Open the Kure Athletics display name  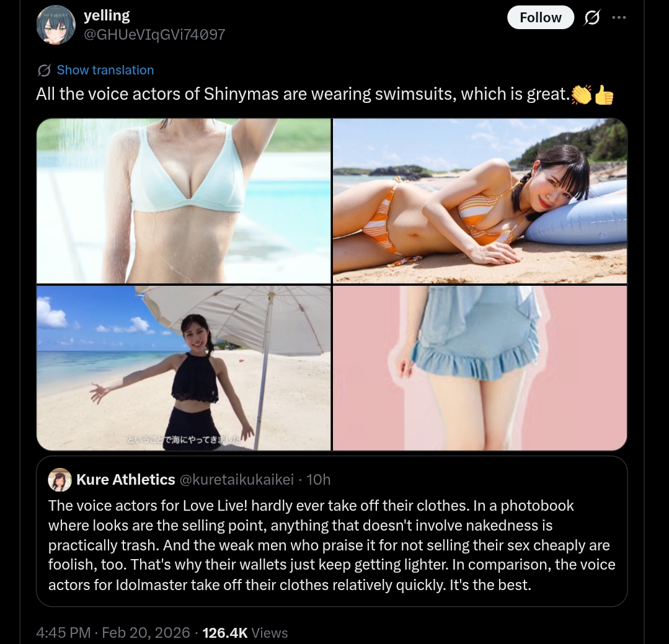(x=126, y=480)
